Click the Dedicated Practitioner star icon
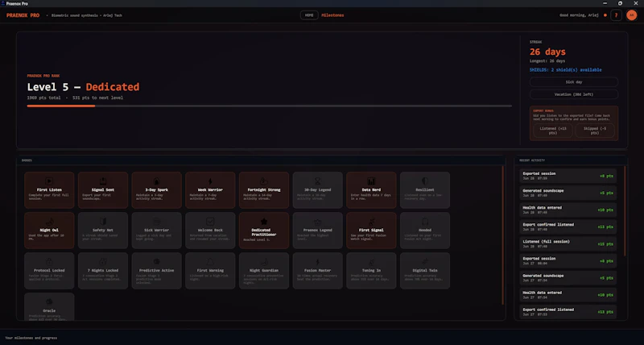This screenshot has width=644, height=345. click(x=264, y=221)
